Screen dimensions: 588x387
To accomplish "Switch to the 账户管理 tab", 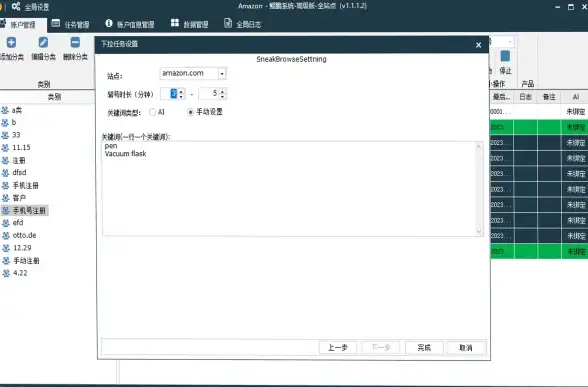I will pos(22,25).
